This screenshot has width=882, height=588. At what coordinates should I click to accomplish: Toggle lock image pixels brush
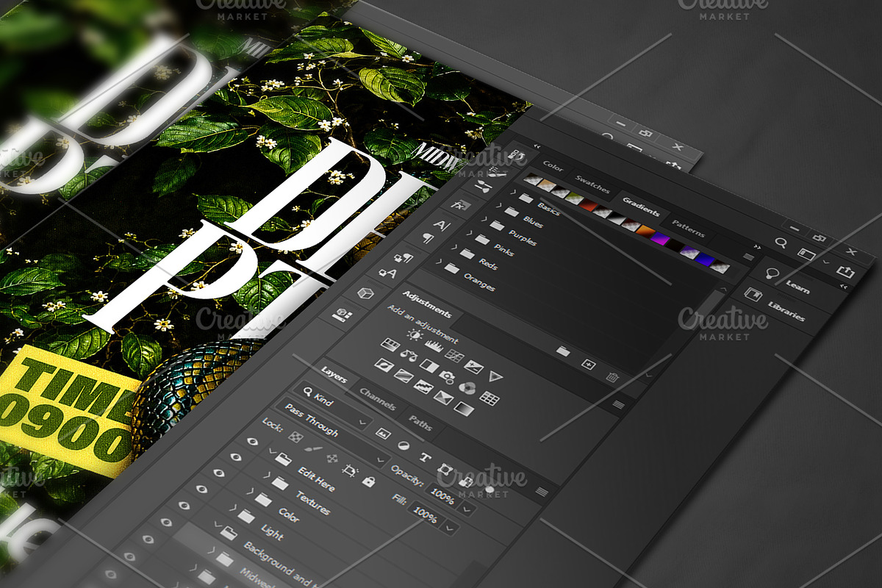click(313, 449)
